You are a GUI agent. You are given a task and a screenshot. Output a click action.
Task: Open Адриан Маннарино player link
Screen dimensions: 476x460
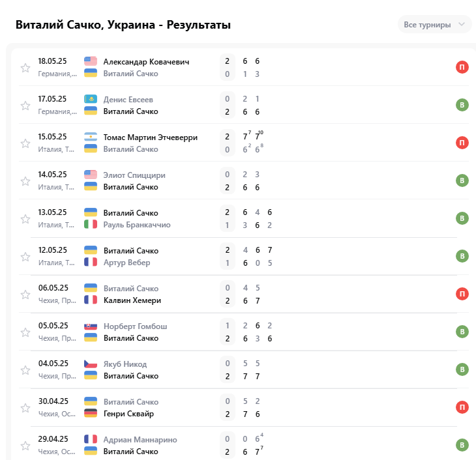[x=140, y=440]
